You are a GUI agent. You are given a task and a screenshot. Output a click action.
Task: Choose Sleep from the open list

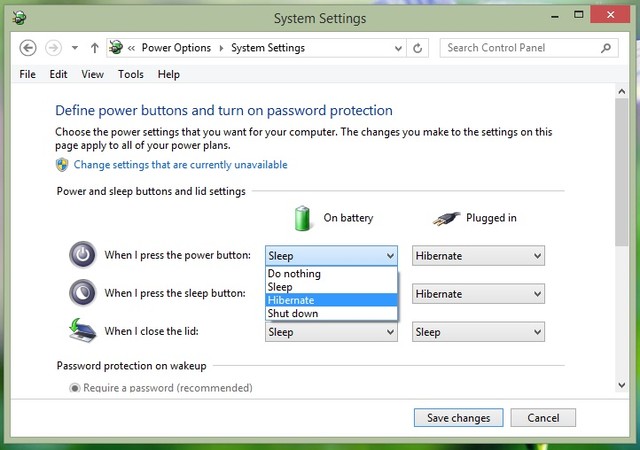(x=331, y=287)
